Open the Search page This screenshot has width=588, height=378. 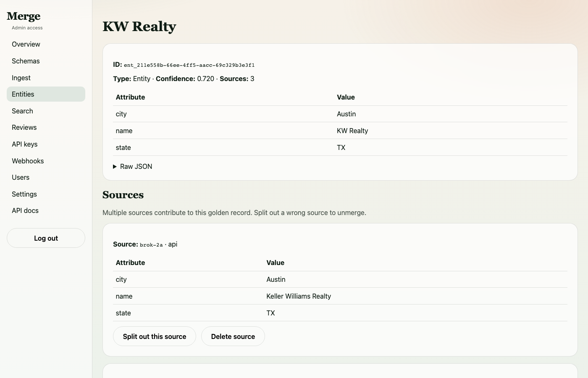click(46, 111)
